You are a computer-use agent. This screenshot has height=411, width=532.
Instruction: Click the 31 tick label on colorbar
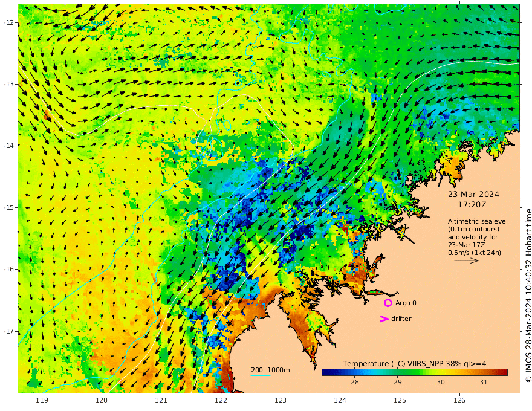click(x=484, y=382)
